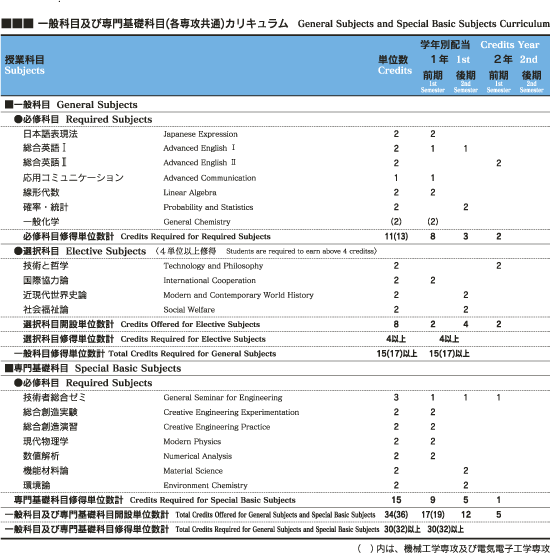The width and height of the screenshot is (550, 554).
Task: Click 'Technology and Philosophy' elective
Action: point(213,266)
